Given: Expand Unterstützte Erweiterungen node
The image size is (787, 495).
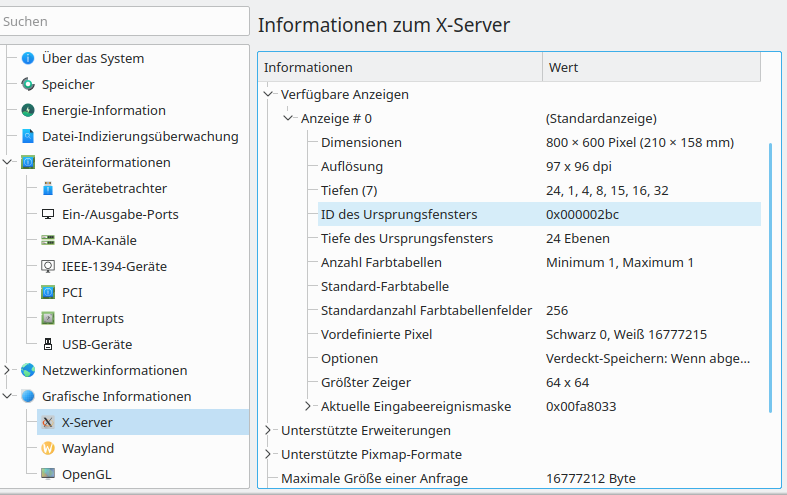Looking at the screenshot, I should click(268, 430).
